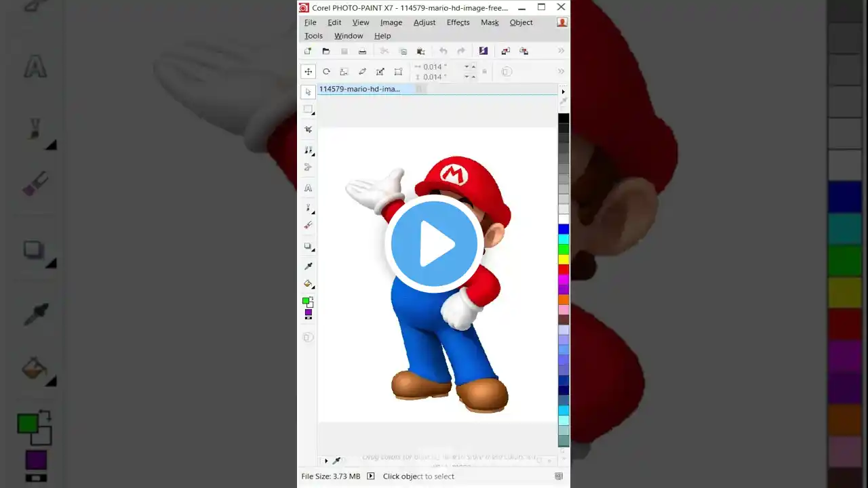The width and height of the screenshot is (868, 488).
Task: Minimize the Corel PHOTO-PAINT window
Action: tap(521, 7)
